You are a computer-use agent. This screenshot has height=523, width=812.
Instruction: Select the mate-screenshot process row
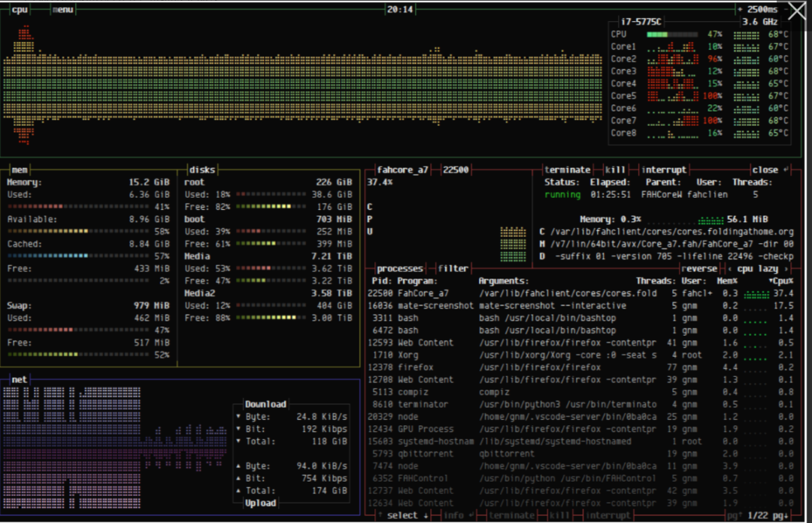coord(580,306)
